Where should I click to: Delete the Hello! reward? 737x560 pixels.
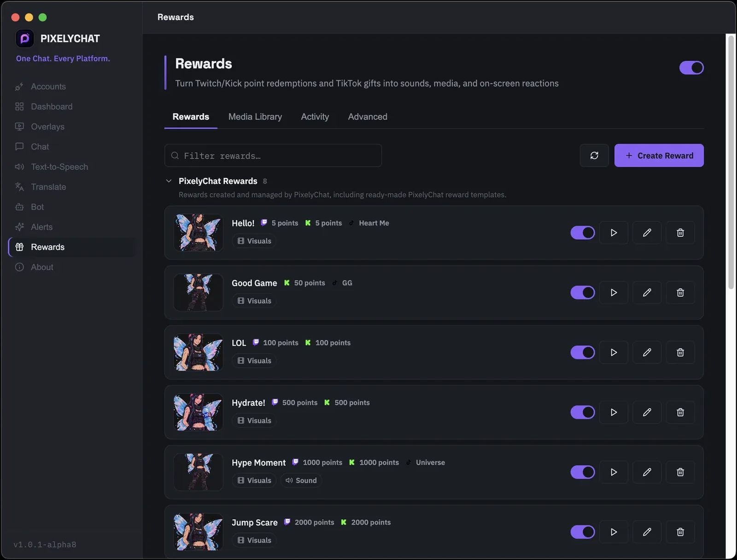coord(680,233)
